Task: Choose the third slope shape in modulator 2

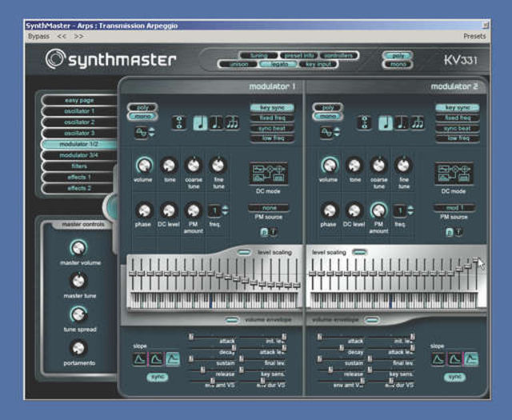Action: click(471, 359)
